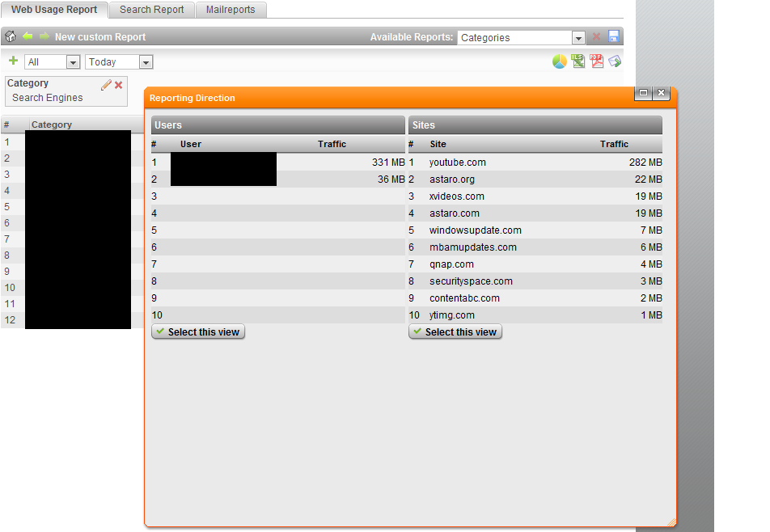
Task: Export the report as XLS
Action: point(577,61)
